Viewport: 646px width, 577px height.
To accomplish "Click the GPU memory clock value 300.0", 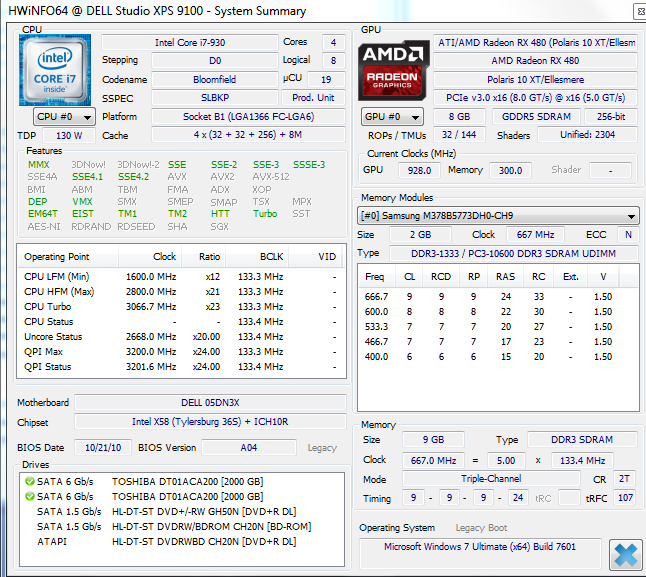I will point(510,171).
